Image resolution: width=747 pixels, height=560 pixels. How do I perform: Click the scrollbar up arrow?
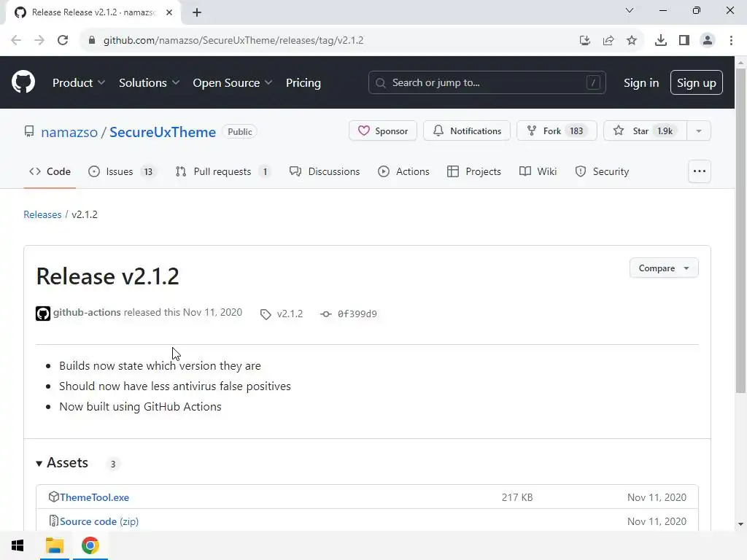(740, 63)
